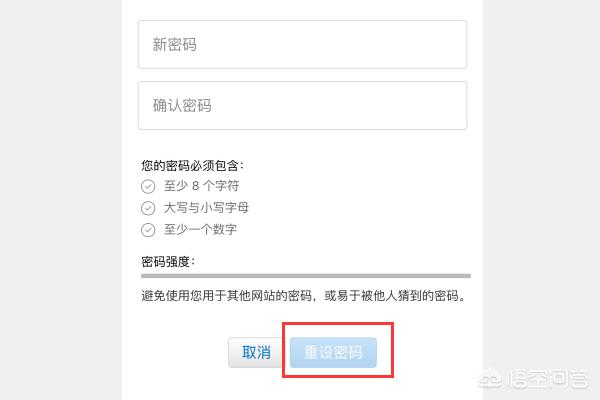
Task: Click the 悟空问答 watermark logo icon
Action: (491, 379)
